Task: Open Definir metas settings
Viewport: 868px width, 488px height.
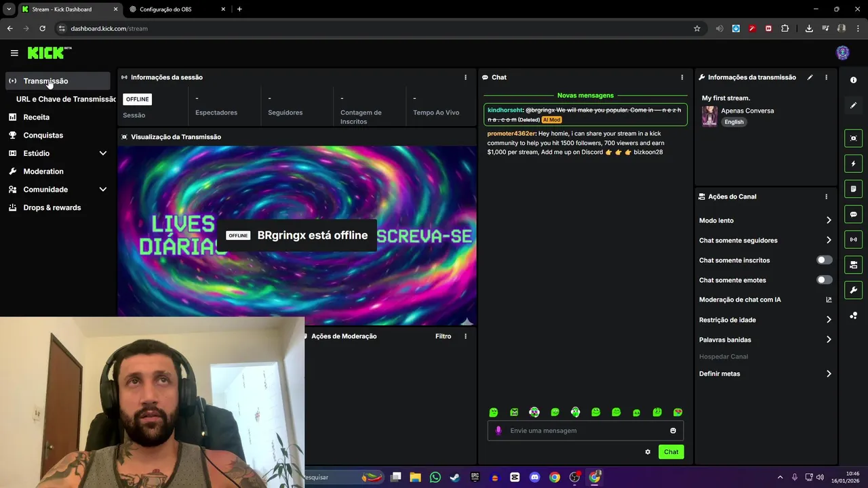Action: [765, 373]
